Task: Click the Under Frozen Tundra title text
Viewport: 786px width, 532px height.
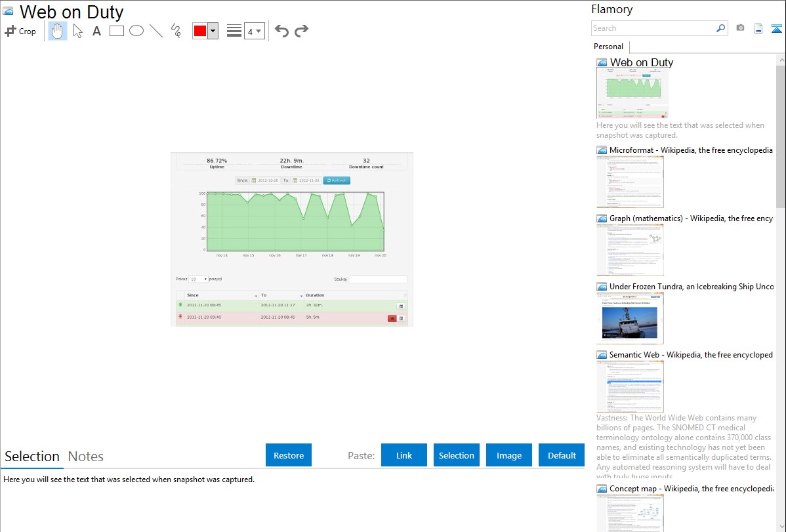Action: [692, 286]
